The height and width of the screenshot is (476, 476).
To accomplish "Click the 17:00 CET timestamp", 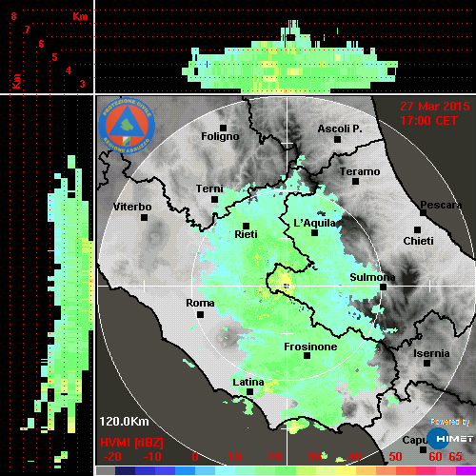I will pos(428,121).
